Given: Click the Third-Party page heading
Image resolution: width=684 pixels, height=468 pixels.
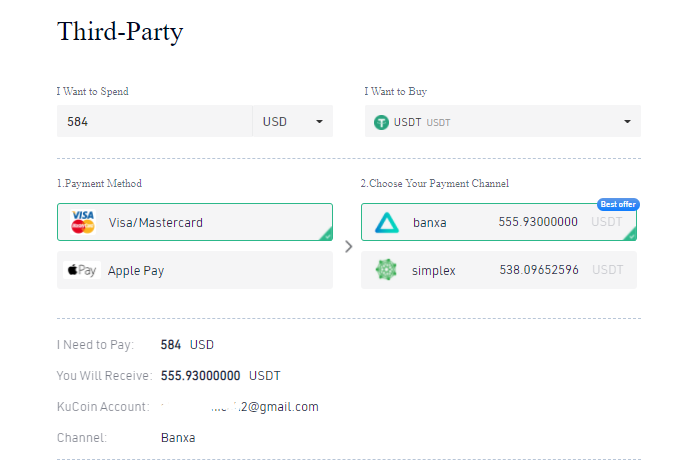Looking at the screenshot, I should [x=120, y=31].
